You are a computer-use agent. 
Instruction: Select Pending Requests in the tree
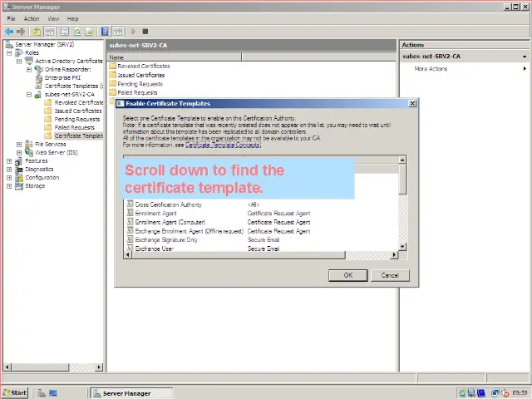[x=76, y=119]
